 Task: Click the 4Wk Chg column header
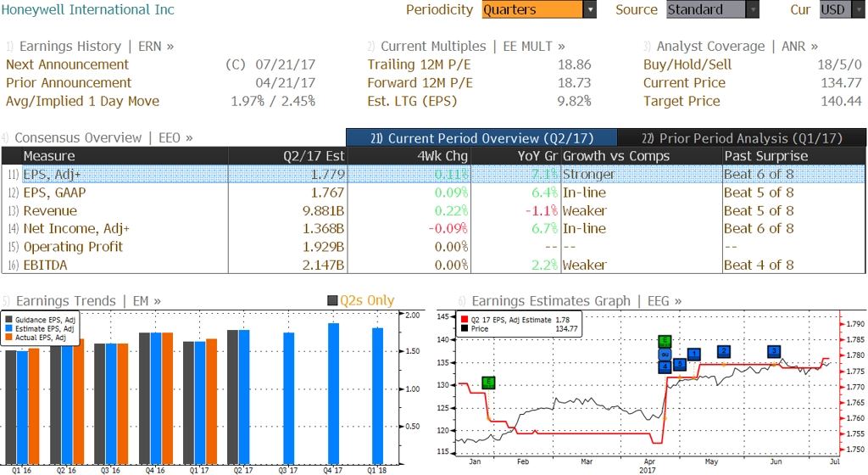point(409,156)
